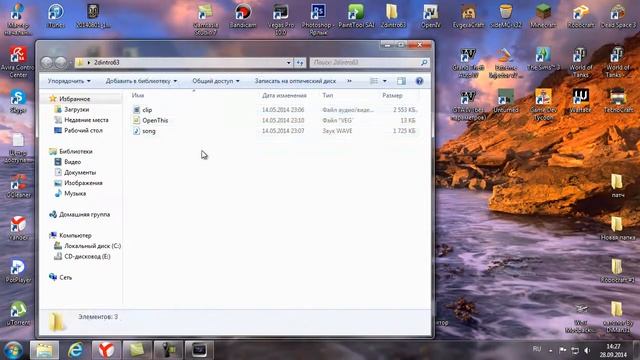The width and height of the screenshot is (640, 360).
Task: Open the 'Изображения' library
Action: point(83,183)
